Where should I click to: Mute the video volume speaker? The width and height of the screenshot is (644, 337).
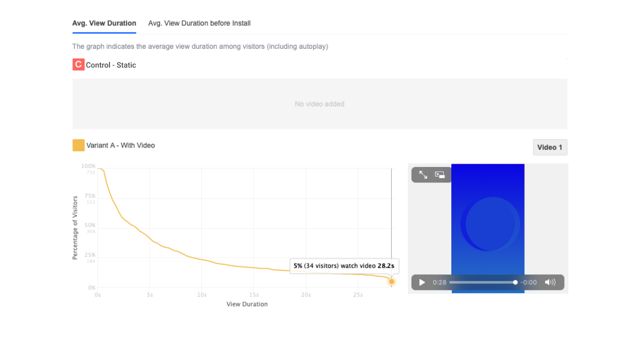(550, 282)
